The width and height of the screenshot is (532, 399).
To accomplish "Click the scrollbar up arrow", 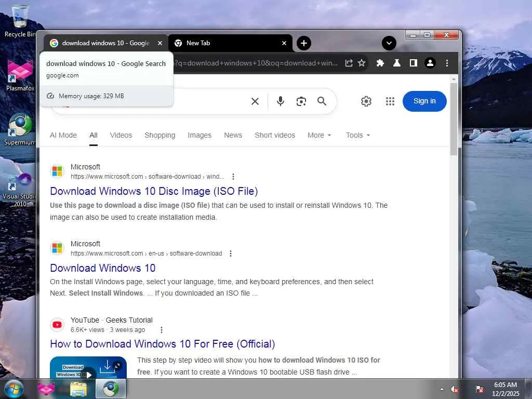I will tap(454, 79).
